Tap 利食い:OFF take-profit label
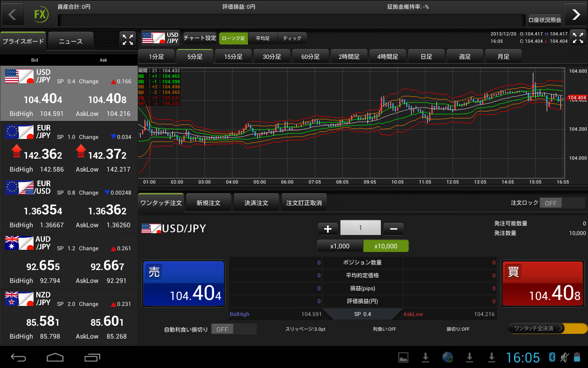Screen dimensions: 588x368 point(384,329)
